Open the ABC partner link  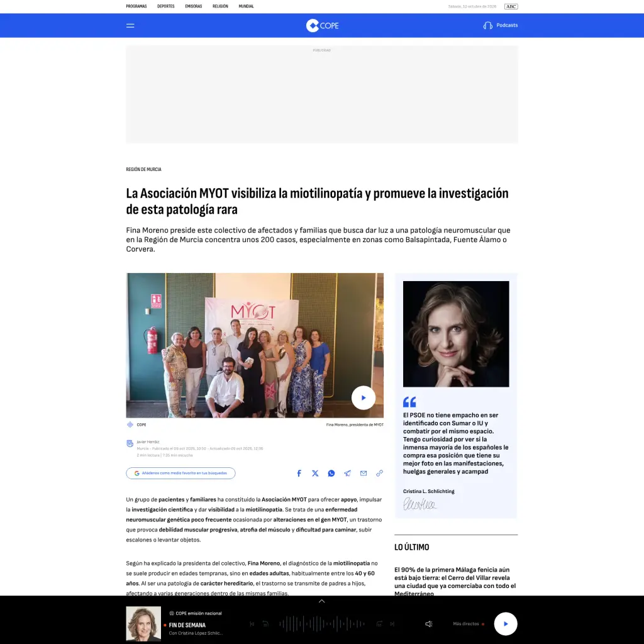pyautogui.click(x=511, y=6)
